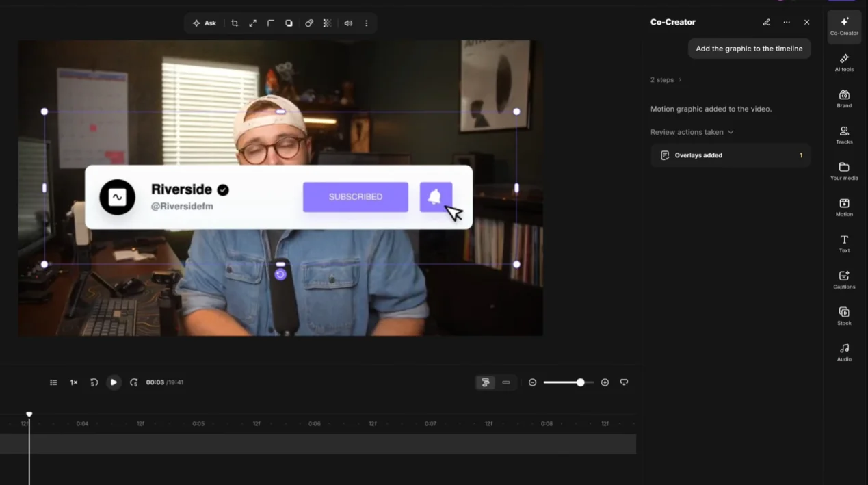Click the timeline zoom slider handle
This screenshot has height=485, width=868.
(x=580, y=382)
